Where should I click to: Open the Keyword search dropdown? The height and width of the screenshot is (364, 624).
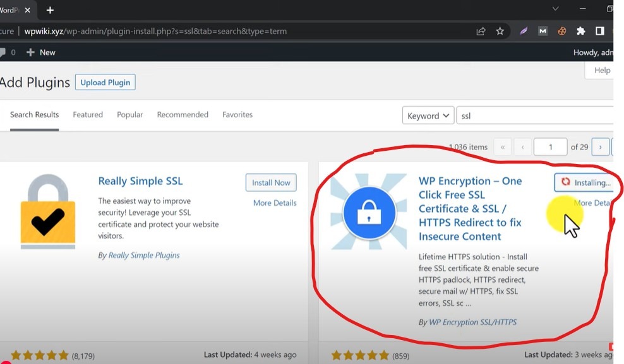[x=428, y=115]
